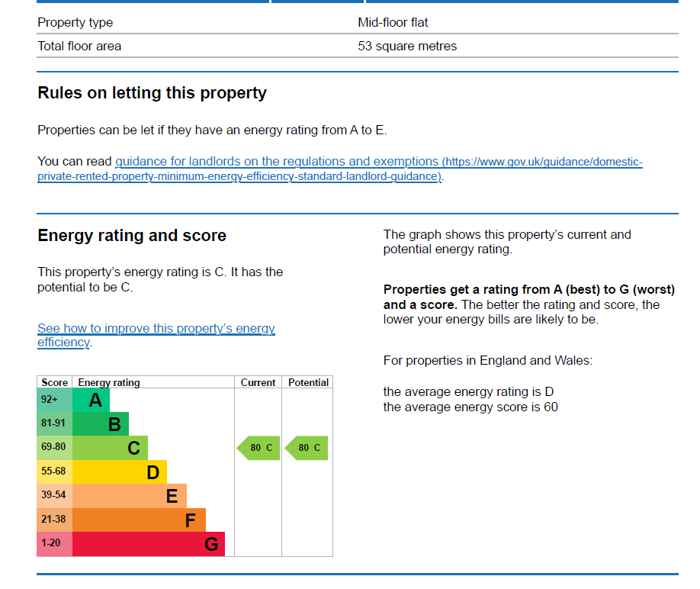Click the Current column header
This screenshot has width=700, height=589.
(258, 382)
